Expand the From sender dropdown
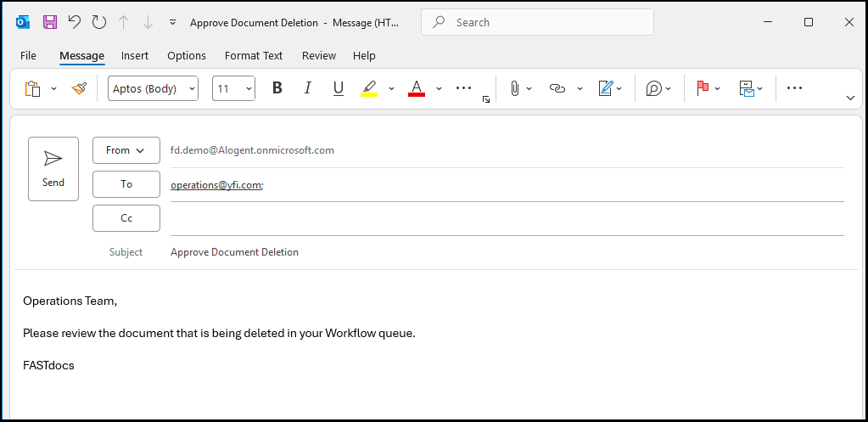868x422 pixels. tap(126, 150)
